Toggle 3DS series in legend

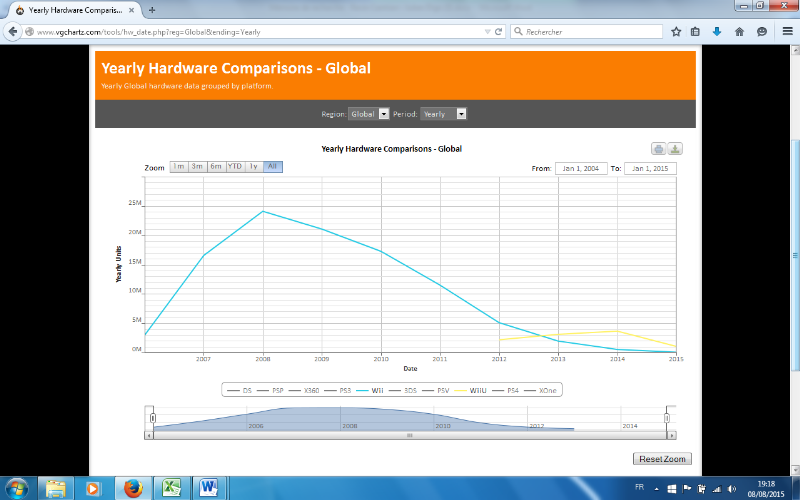pos(403,390)
